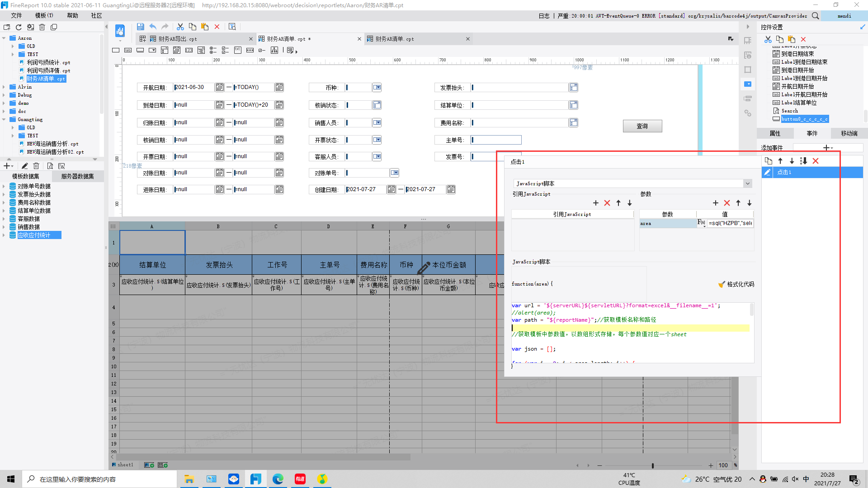Open the 模板(T) menu

pos(44,15)
